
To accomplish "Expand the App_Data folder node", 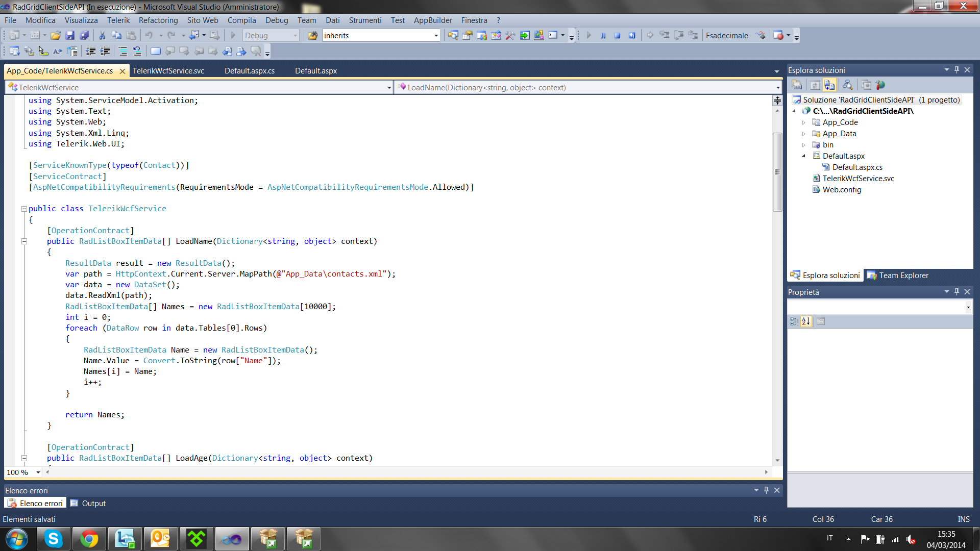I will click(x=804, y=134).
